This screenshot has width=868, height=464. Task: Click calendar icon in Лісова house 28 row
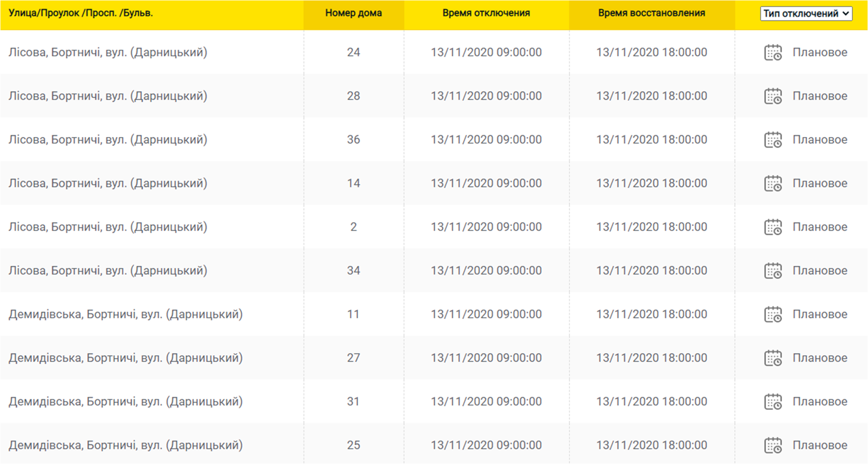[x=773, y=96]
